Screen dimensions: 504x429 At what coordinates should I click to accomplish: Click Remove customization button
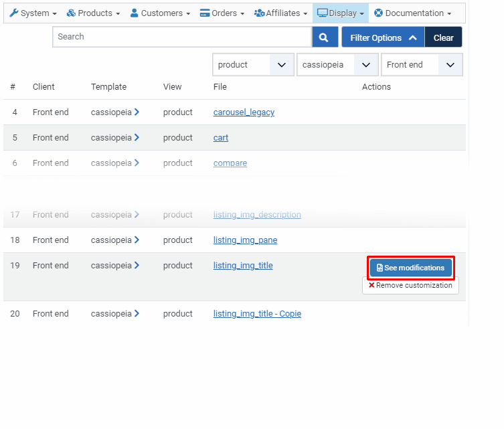click(410, 285)
